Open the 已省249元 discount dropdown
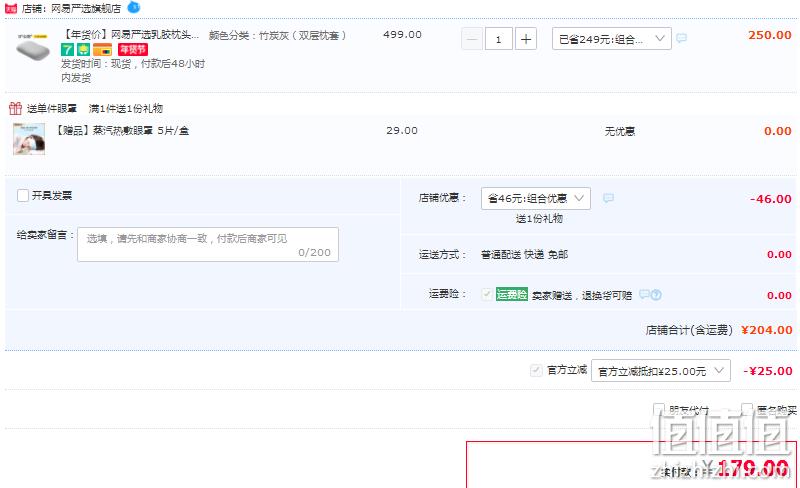Viewport: 800px width, 488px height. pos(612,39)
